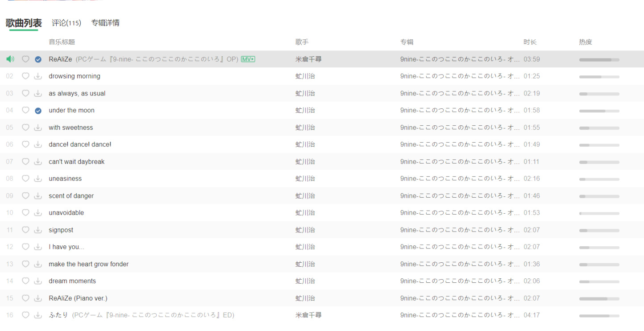Viewport: 644px width, 331px height.
Task: Sort by 热度 column header
Action: coord(586,42)
